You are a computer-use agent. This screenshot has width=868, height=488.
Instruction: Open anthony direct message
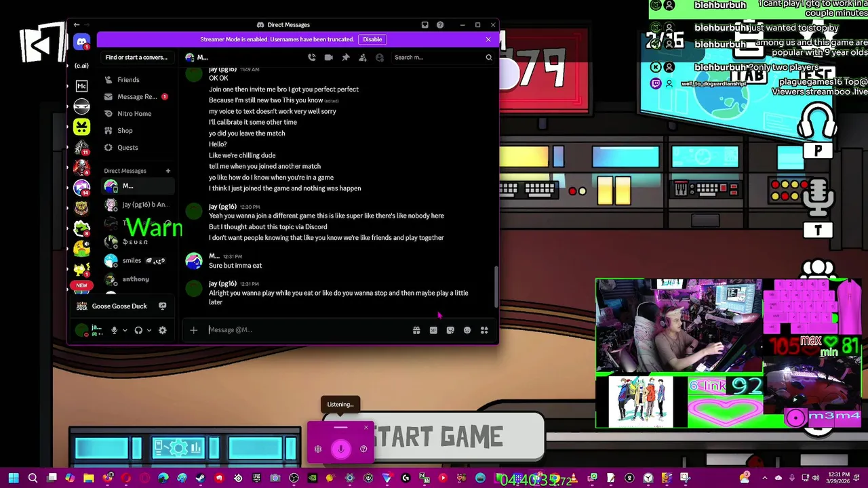tap(138, 279)
